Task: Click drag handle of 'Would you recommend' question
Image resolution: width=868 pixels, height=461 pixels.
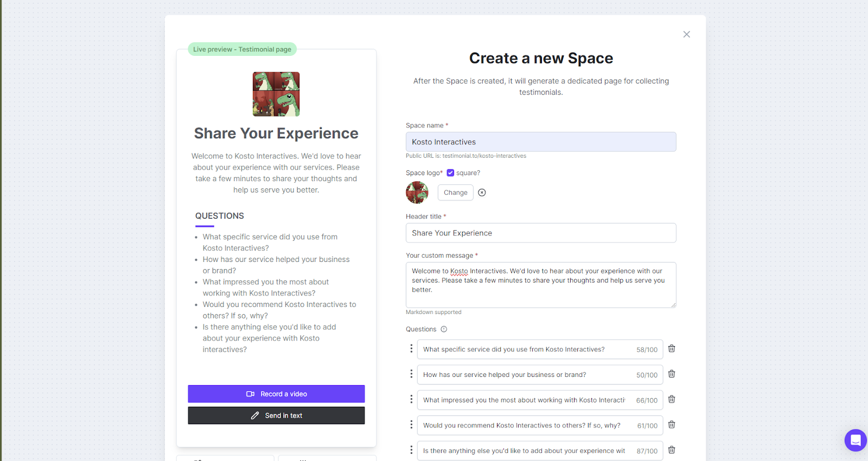Action: pos(411,425)
